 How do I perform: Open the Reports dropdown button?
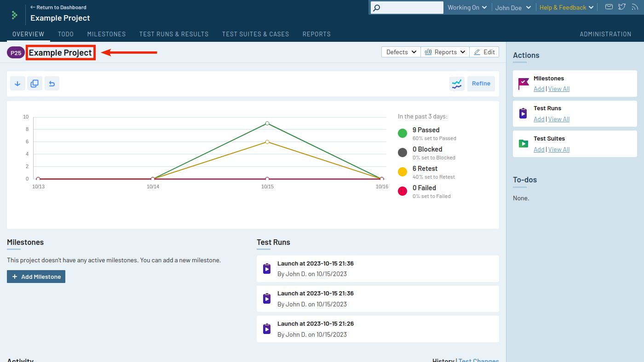click(445, 52)
